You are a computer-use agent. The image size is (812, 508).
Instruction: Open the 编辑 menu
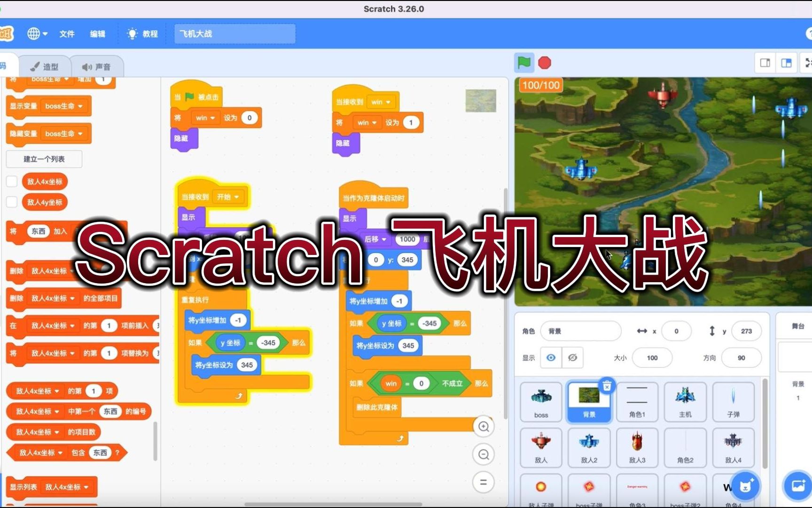click(x=98, y=33)
